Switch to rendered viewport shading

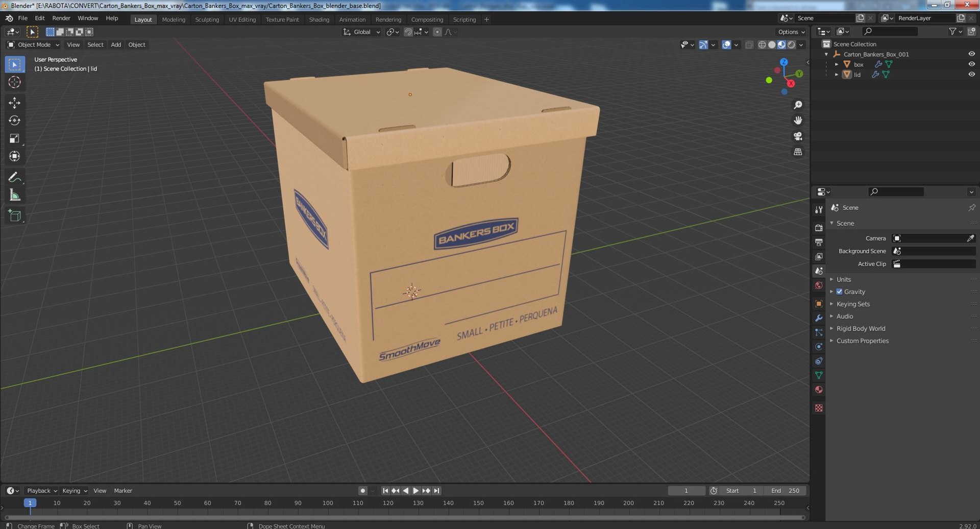click(791, 45)
